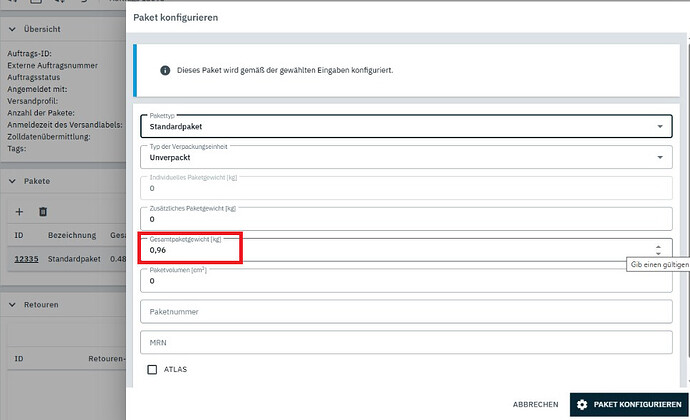Click the Paketnummer input field
Screen dimensions: 690x420
point(406,312)
